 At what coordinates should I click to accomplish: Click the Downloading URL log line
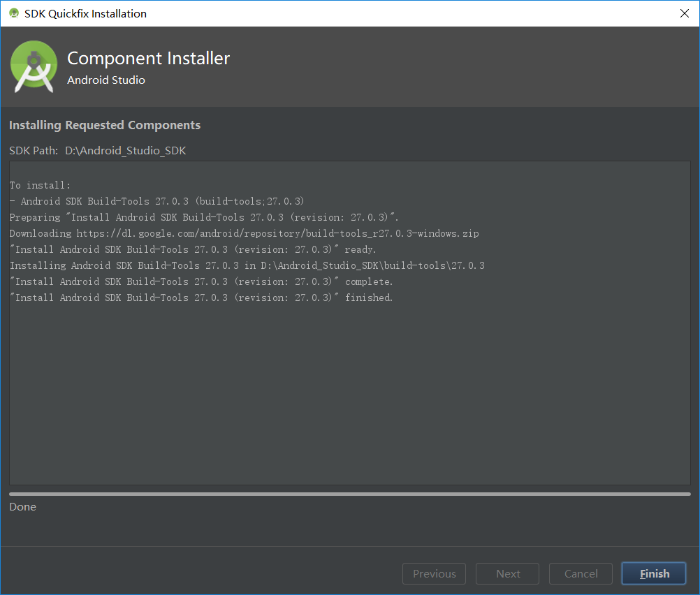tap(245, 233)
